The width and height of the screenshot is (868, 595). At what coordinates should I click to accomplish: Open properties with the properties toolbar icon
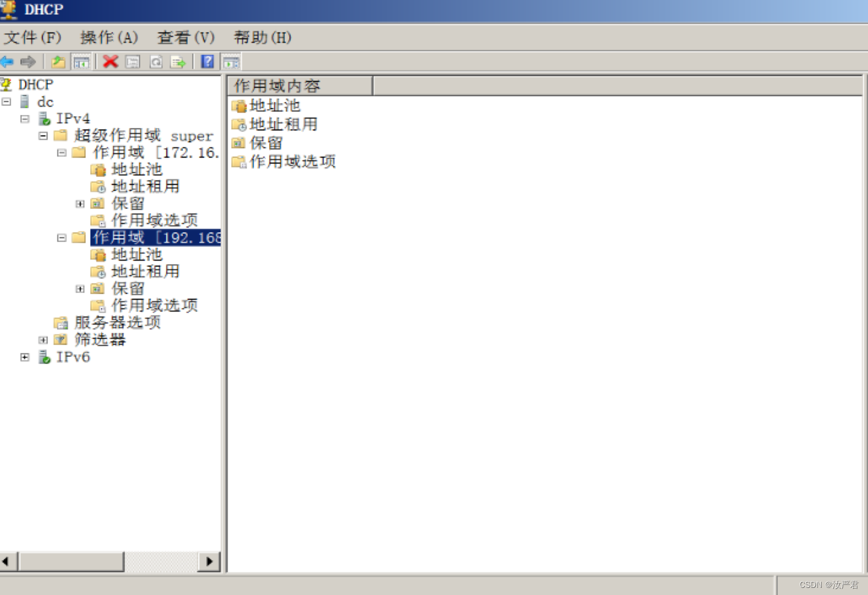click(133, 62)
